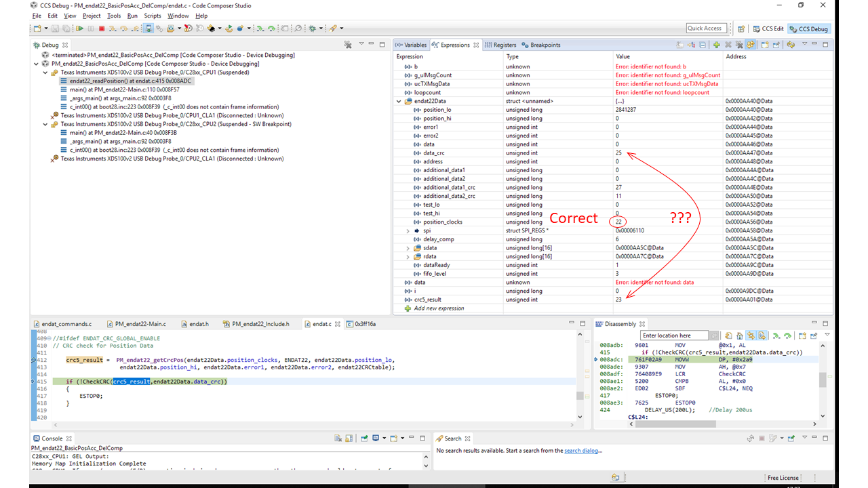Click the New file icon in main toolbar

(37, 28)
